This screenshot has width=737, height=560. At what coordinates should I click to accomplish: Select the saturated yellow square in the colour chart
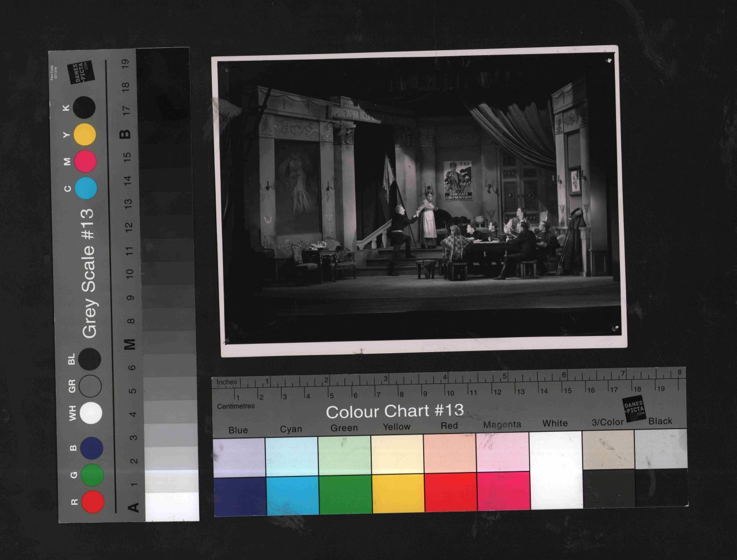397,493
